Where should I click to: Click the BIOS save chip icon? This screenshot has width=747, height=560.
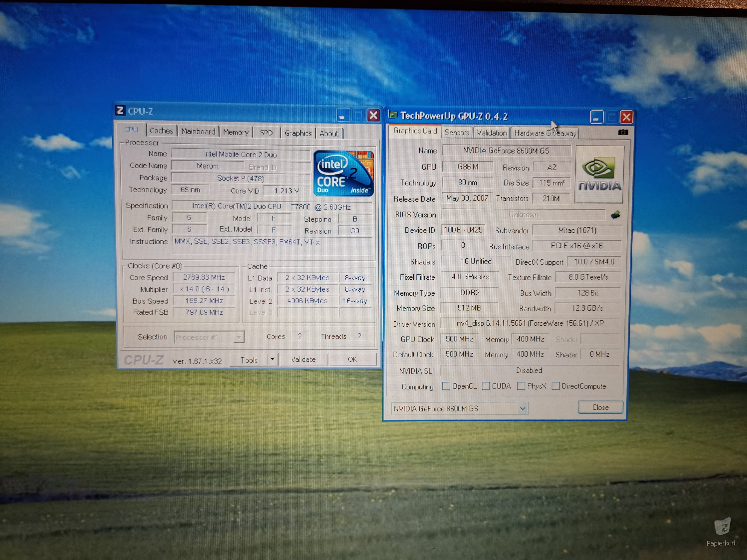coord(615,215)
